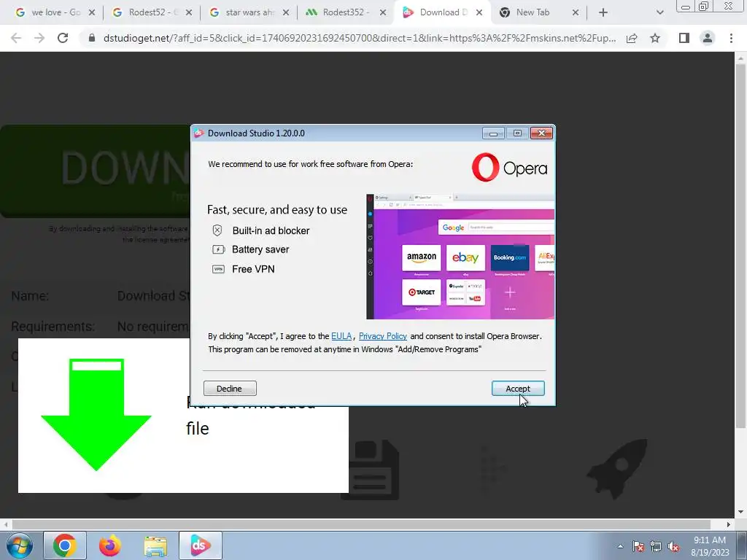
Task: Close the Download tab
Action: point(479,13)
